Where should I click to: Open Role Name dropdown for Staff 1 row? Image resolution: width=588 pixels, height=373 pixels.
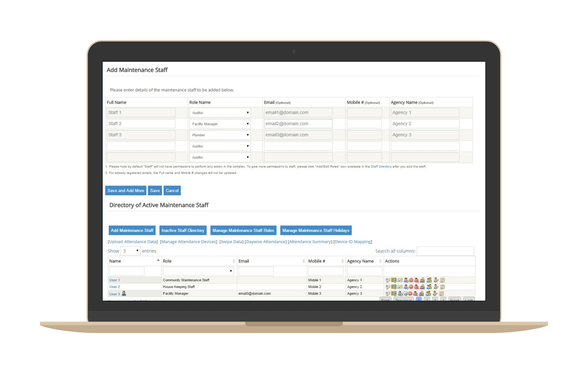tap(220, 113)
